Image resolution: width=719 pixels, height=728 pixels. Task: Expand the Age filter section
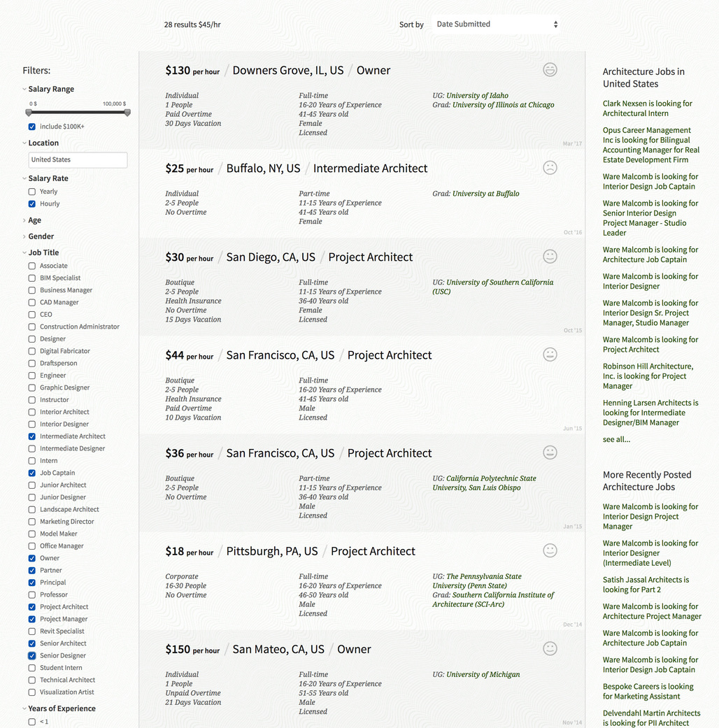pyautogui.click(x=34, y=220)
